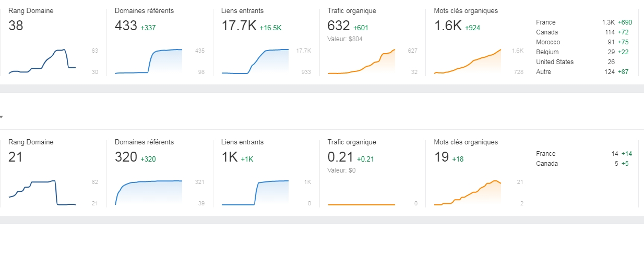Viewport: 644px width, 258px height.
Task: Click the blue referring domains chart reaching 321
Action: click(x=149, y=193)
